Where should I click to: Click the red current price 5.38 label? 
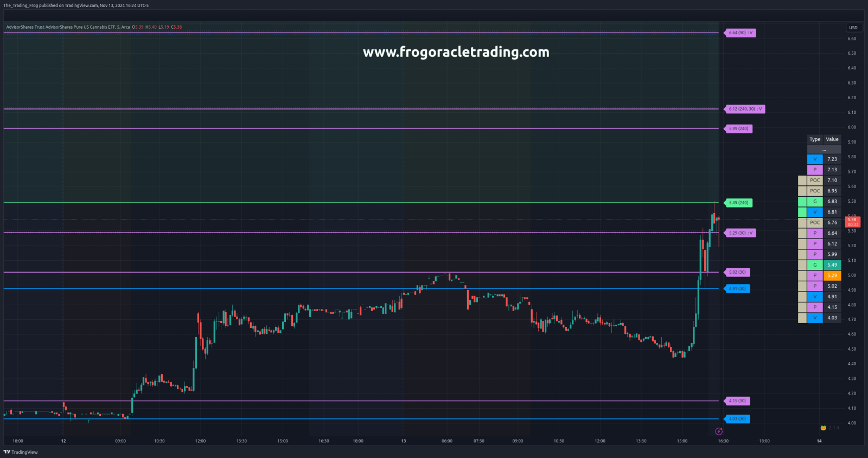pos(853,222)
